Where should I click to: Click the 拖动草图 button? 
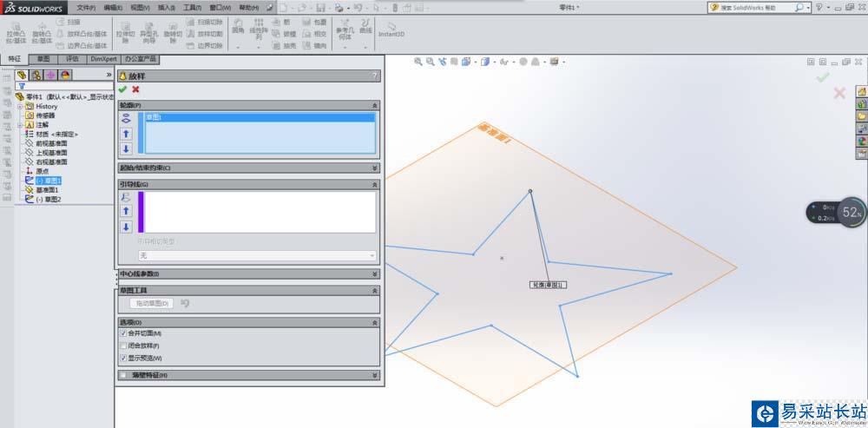(153, 303)
